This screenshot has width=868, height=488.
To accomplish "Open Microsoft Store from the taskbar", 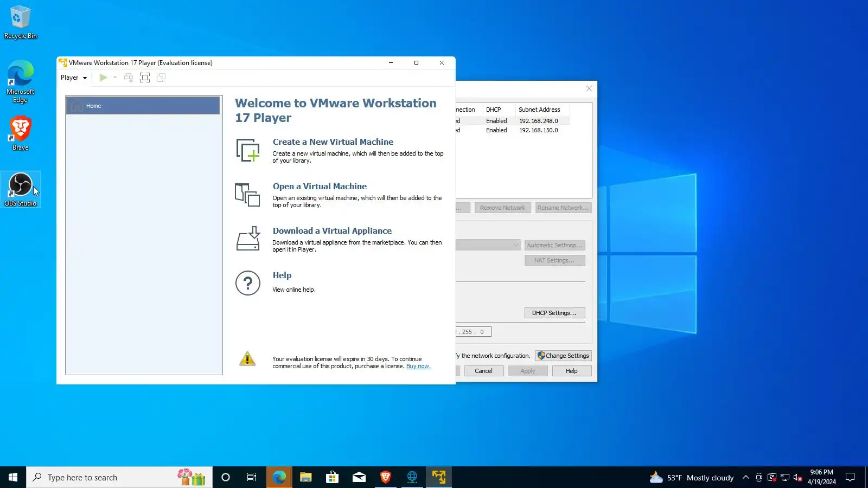I will coord(333,477).
